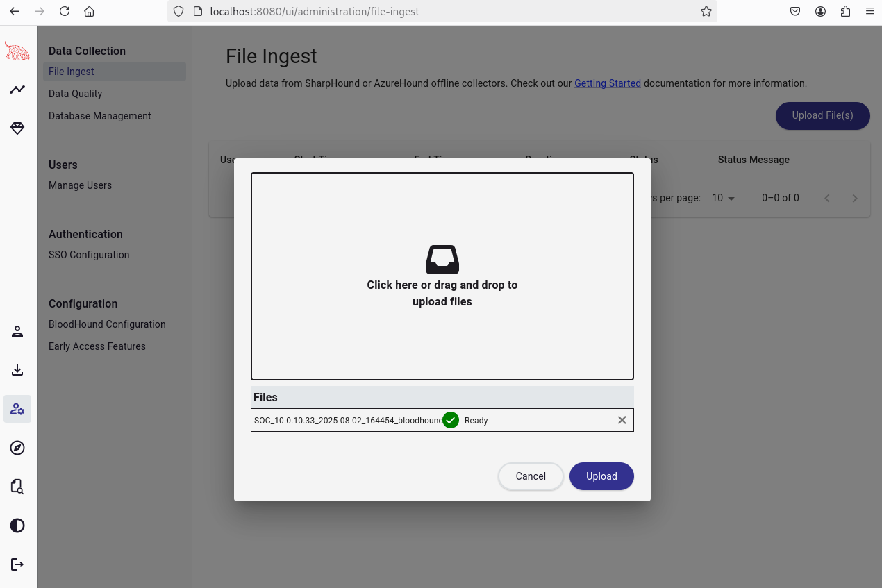Go to browser Home
This screenshot has height=588, width=882.
pos(89,11)
